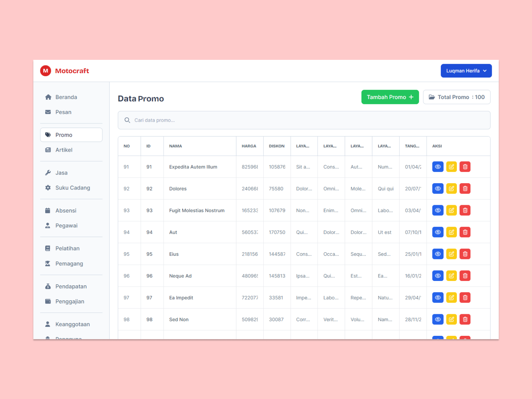The image size is (532, 399).
Task: Edit the Sed Non promo
Action: pyautogui.click(x=451, y=320)
